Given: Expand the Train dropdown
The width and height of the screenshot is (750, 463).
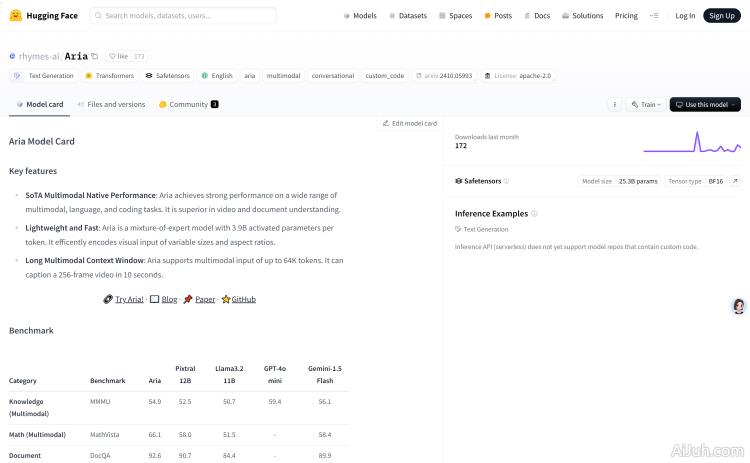Looking at the screenshot, I should (x=648, y=104).
